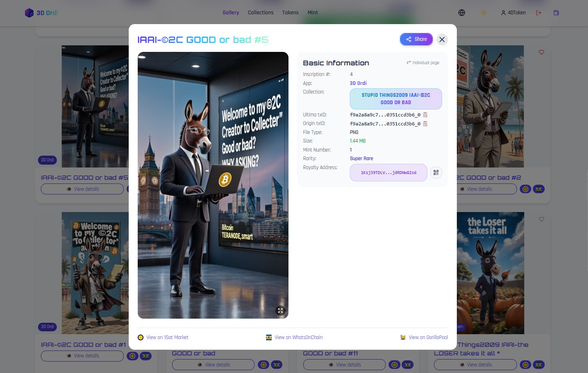Open WhatsOnChain icon on GOOD or bad #11
This screenshot has width=588, height=373.
[x=407, y=365]
